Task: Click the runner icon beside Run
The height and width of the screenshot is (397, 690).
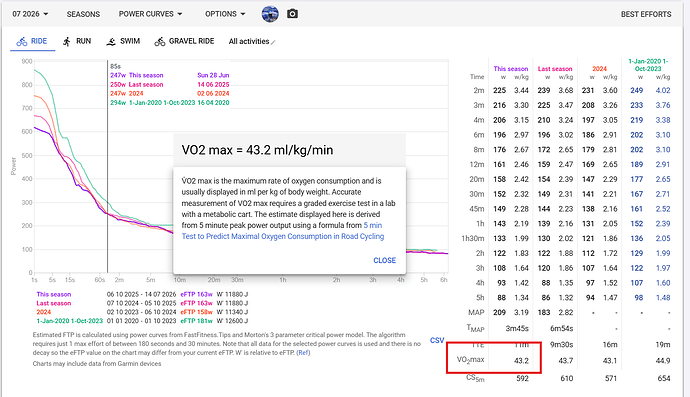Action: [66, 41]
